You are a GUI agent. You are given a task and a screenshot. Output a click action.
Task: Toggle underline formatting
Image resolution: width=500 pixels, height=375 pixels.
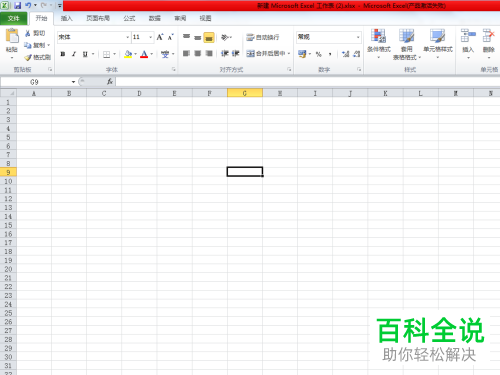click(x=85, y=54)
